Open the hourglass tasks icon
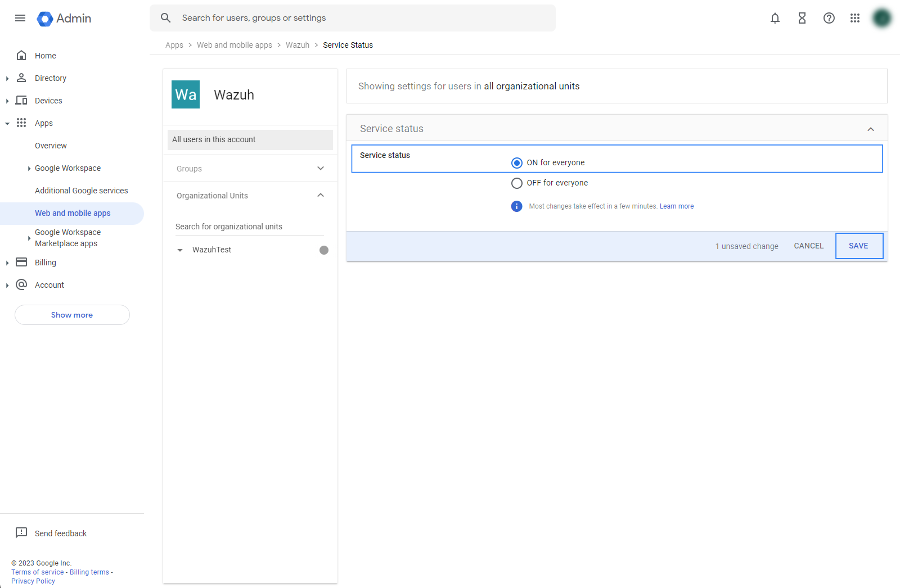Screen dimensions: 900x588 click(802, 18)
